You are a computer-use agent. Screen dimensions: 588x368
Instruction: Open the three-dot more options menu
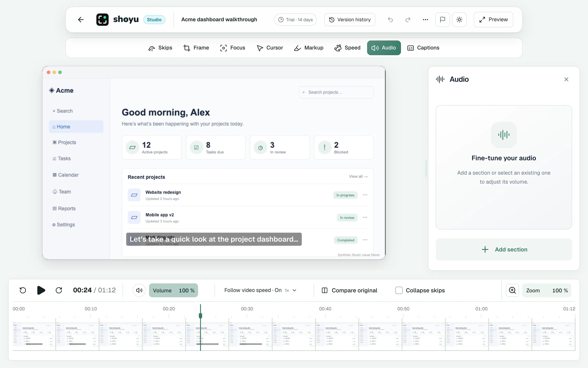tap(425, 19)
